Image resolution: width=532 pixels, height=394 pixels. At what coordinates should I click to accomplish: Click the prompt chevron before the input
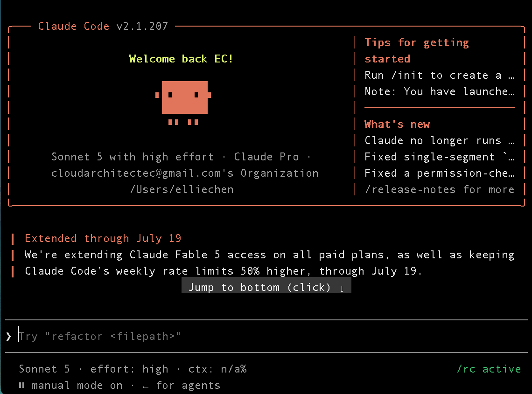click(x=8, y=336)
